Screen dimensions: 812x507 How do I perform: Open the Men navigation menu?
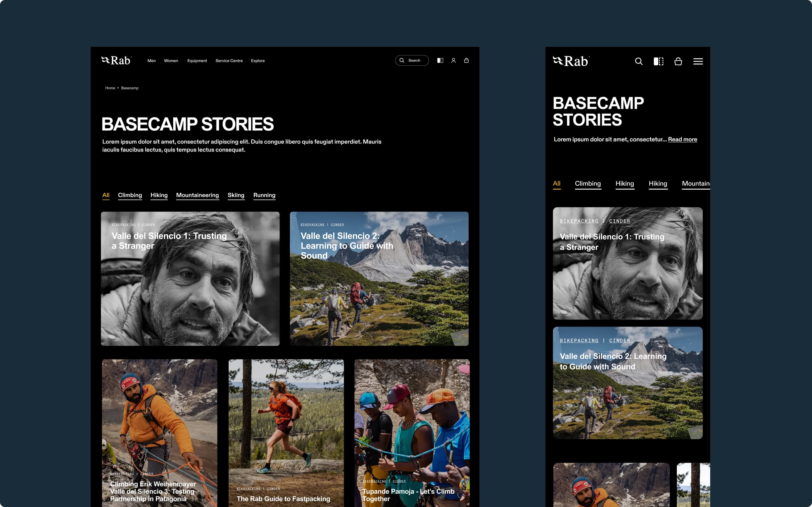pos(151,61)
